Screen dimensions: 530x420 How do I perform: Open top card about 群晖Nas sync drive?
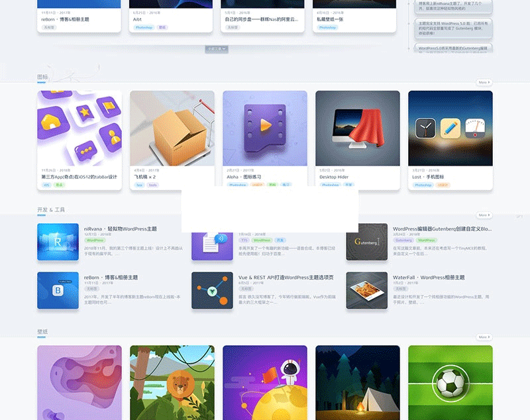click(262, 19)
